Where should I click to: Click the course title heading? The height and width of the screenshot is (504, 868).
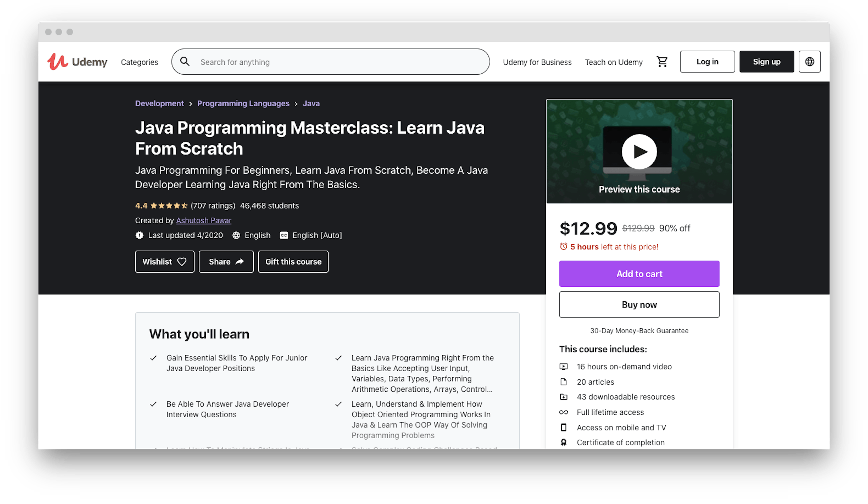[x=310, y=138]
